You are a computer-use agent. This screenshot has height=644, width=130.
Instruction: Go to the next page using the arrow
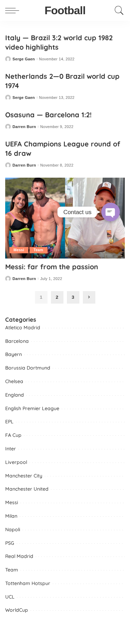coord(89,297)
